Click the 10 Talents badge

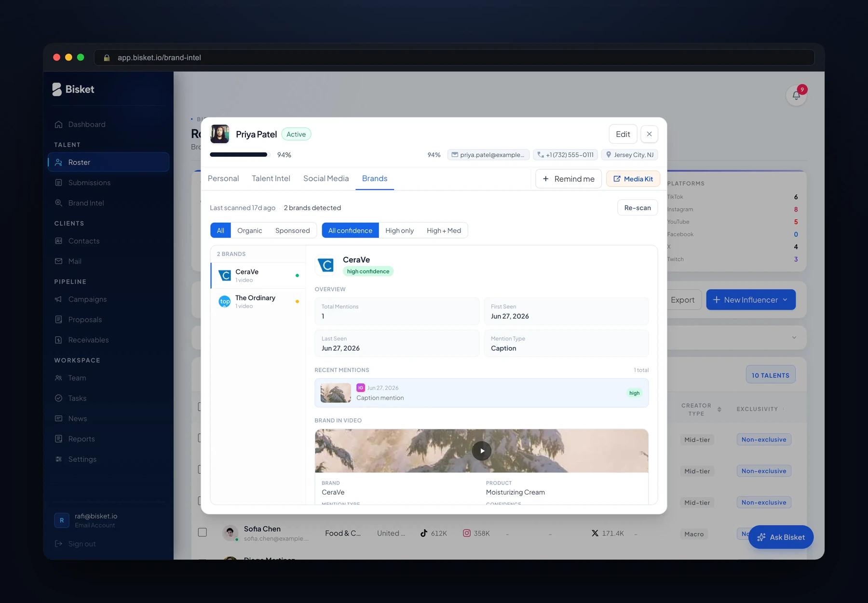pos(771,375)
